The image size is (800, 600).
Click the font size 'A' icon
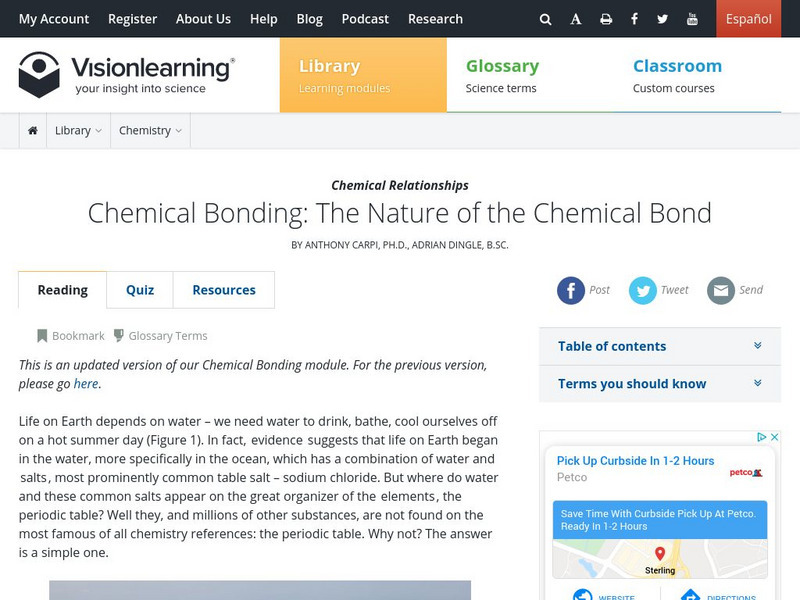point(576,19)
